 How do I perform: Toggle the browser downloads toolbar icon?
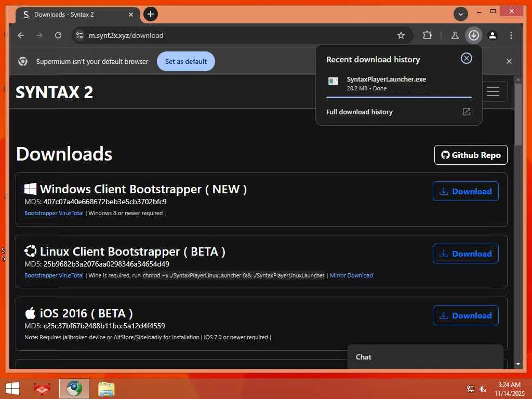tap(474, 35)
